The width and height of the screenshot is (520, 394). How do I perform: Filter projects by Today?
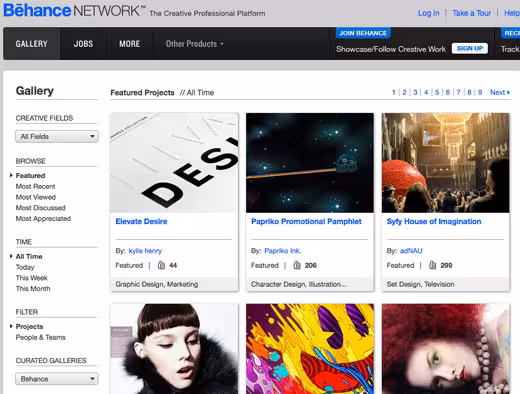pyautogui.click(x=25, y=267)
